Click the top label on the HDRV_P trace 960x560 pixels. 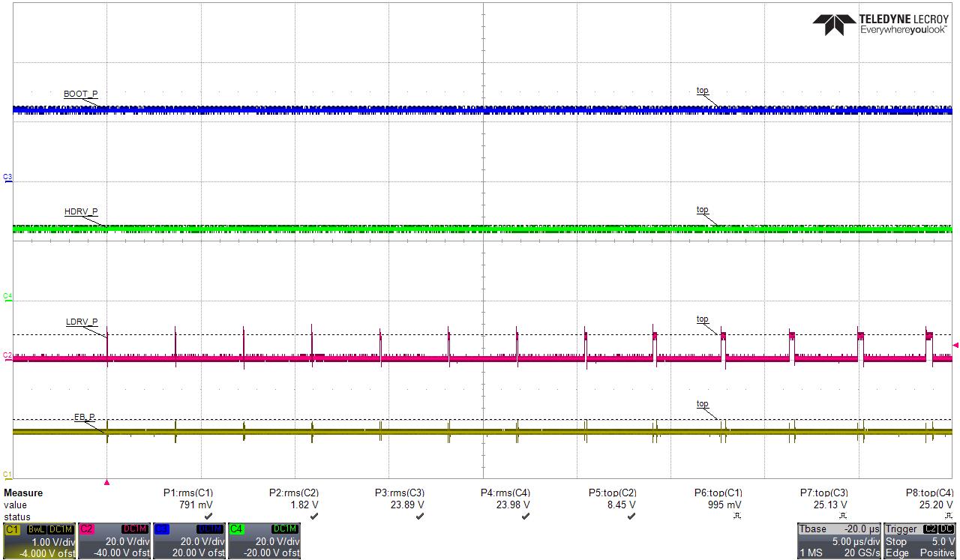702,210
